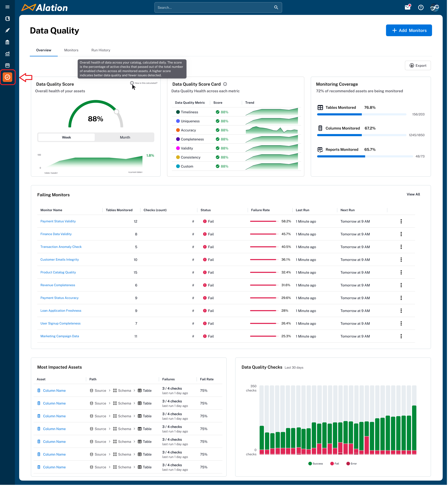The width and height of the screenshot is (448, 486).
Task: Click the notebook catalog sidebar icon
Action: coord(7,19)
